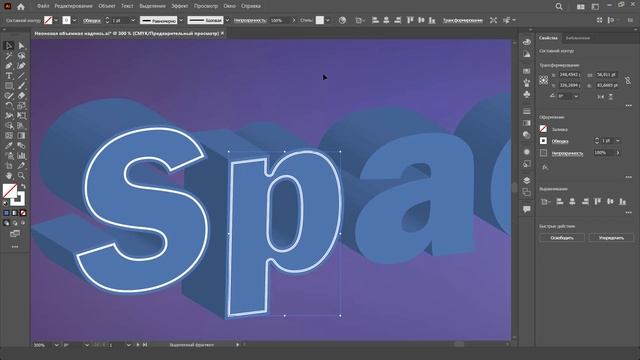Open brush definition dropdown
Viewport: 640px width, 360px height.
coord(227,20)
